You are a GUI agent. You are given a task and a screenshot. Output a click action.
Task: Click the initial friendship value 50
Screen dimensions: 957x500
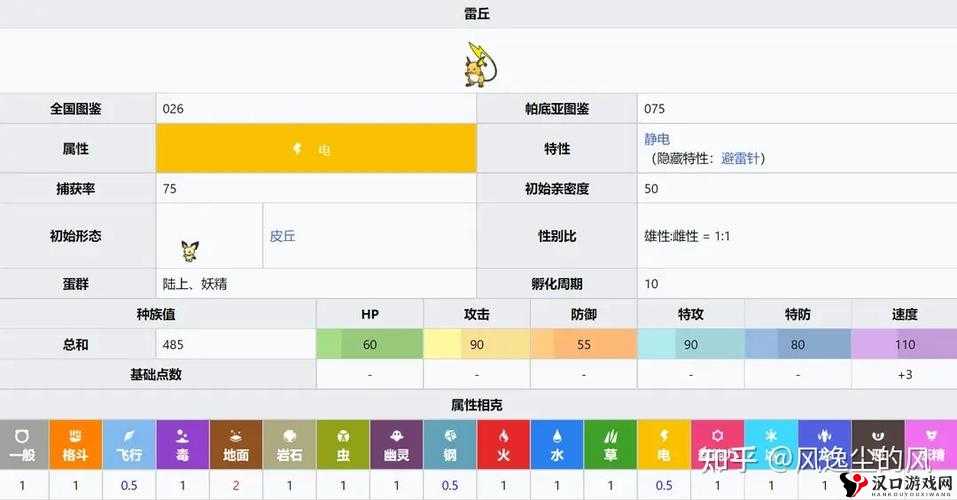[x=651, y=189]
